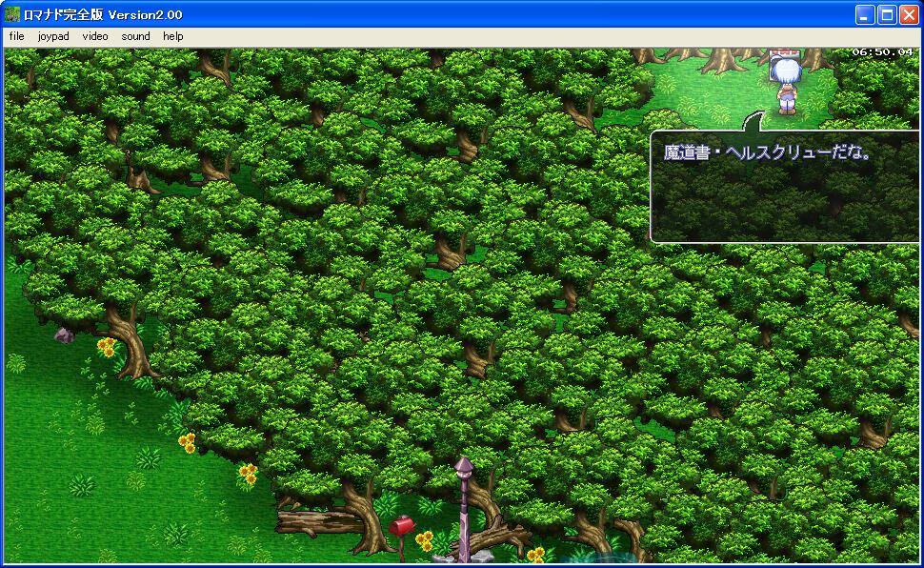Open the file menu

pyautogui.click(x=16, y=36)
